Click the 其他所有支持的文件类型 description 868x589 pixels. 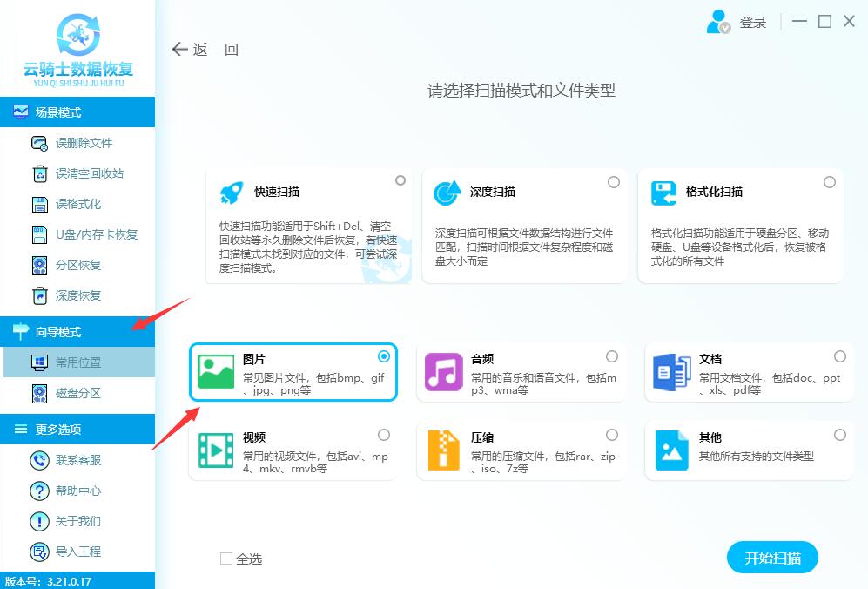[x=757, y=457]
